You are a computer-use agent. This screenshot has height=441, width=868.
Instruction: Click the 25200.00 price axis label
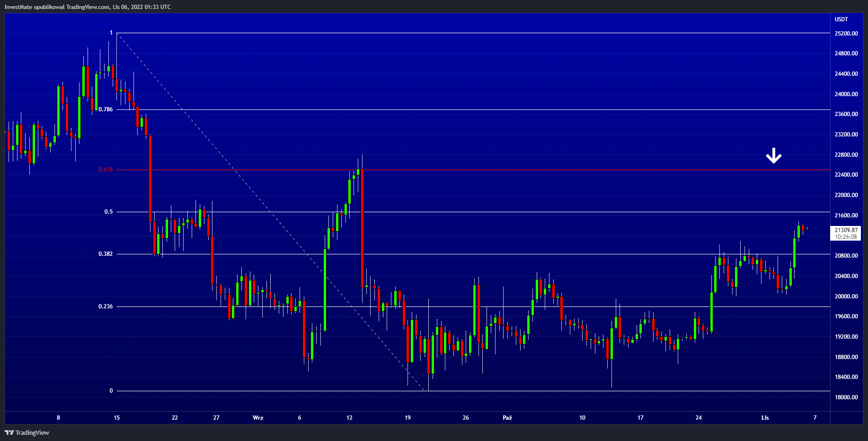[846, 34]
